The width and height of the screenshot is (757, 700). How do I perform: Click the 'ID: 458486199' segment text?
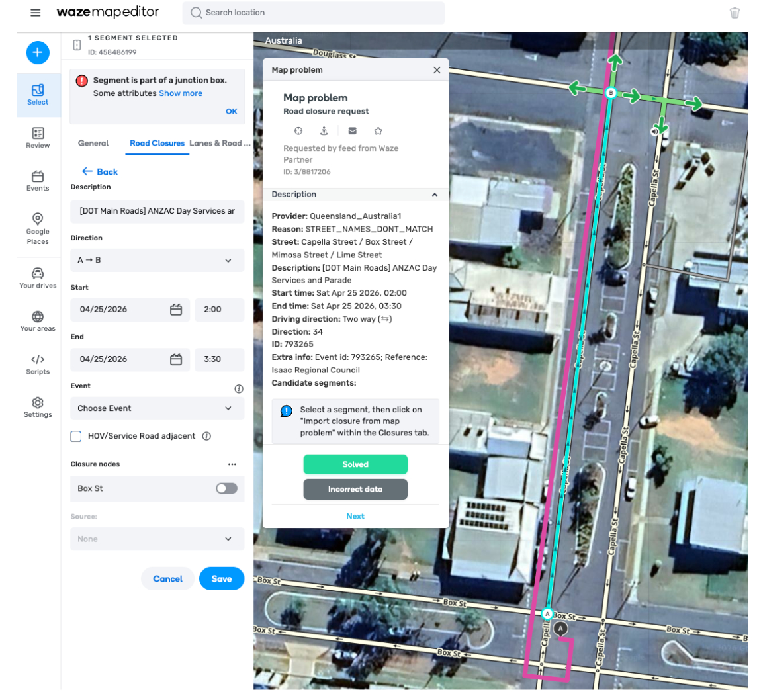[112, 52]
